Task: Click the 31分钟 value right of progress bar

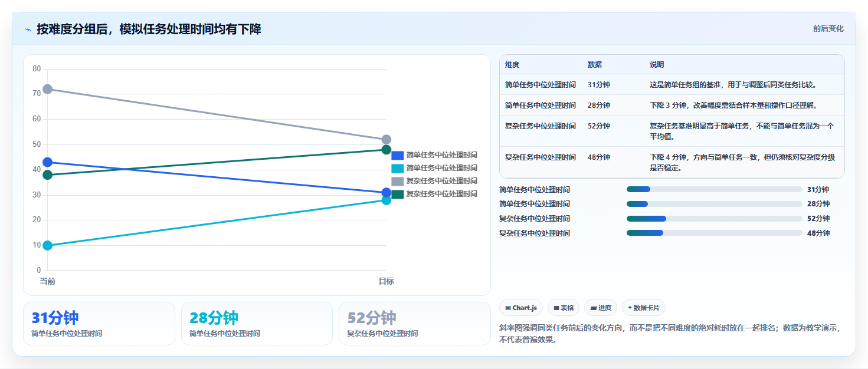Action: [x=818, y=190]
